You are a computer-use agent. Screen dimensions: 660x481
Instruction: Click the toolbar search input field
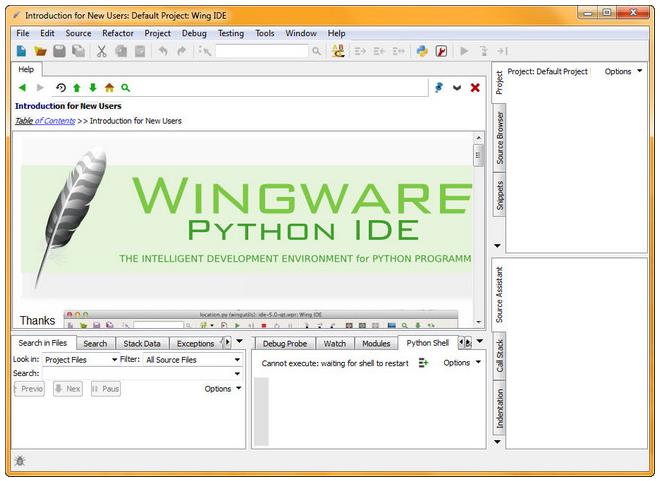tap(261, 51)
